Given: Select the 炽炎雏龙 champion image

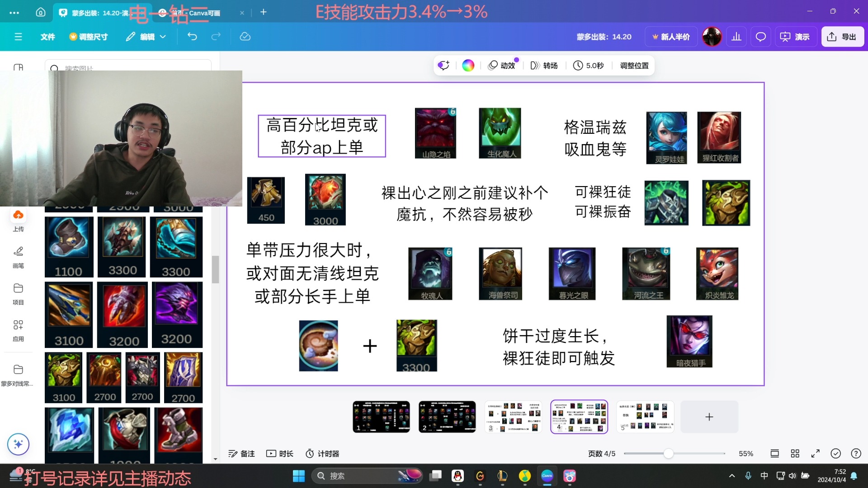Looking at the screenshot, I should pos(717,274).
